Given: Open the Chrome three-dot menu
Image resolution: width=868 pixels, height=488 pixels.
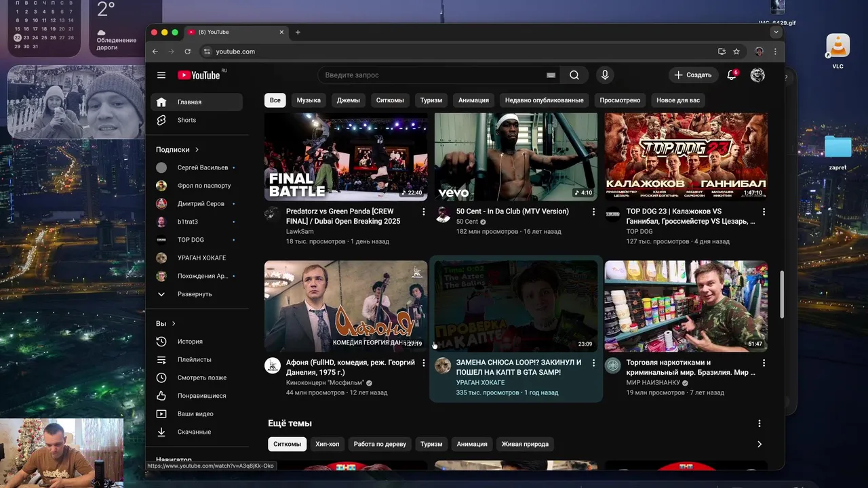Looking at the screenshot, I should coord(775,52).
